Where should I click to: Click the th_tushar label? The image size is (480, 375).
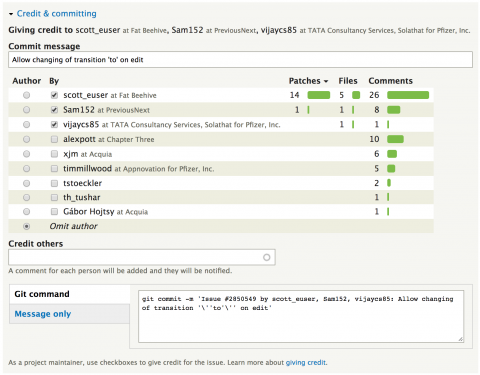82,198
